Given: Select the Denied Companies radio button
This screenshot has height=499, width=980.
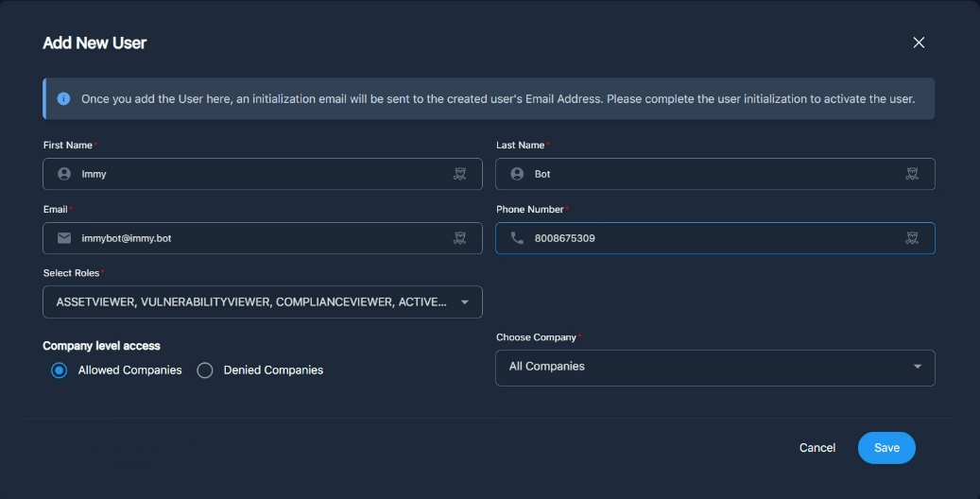Looking at the screenshot, I should coord(205,370).
